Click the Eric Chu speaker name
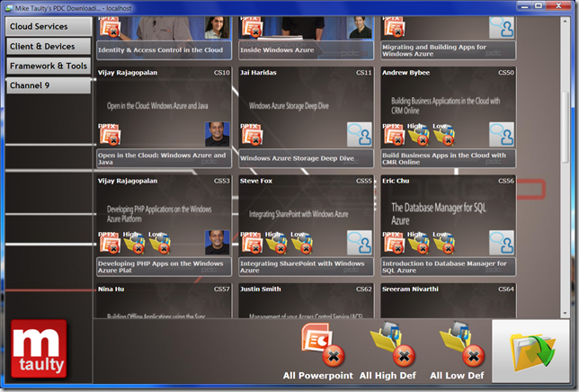Viewport: 579px width, 392px height. coord(396,181)
